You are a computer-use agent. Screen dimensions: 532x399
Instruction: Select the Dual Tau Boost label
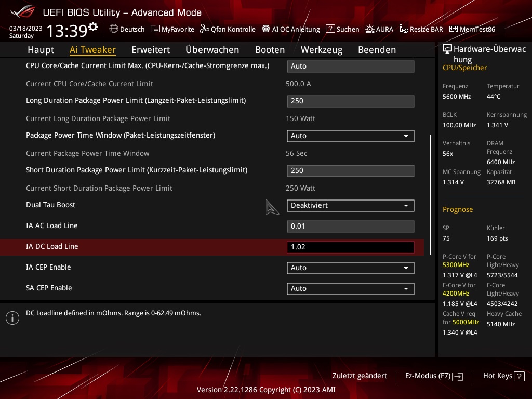point(50,205)
